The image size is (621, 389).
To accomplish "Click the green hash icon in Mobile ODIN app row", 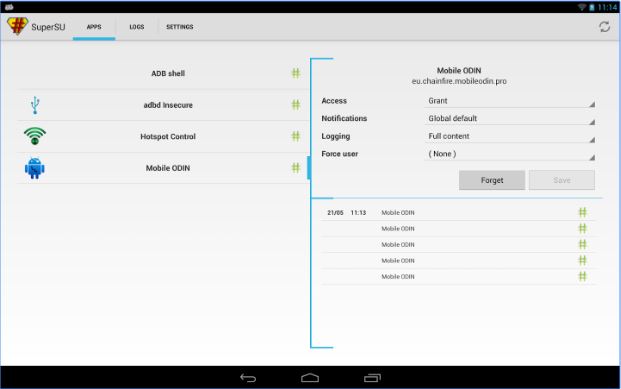I will click(x=296, y=168).
